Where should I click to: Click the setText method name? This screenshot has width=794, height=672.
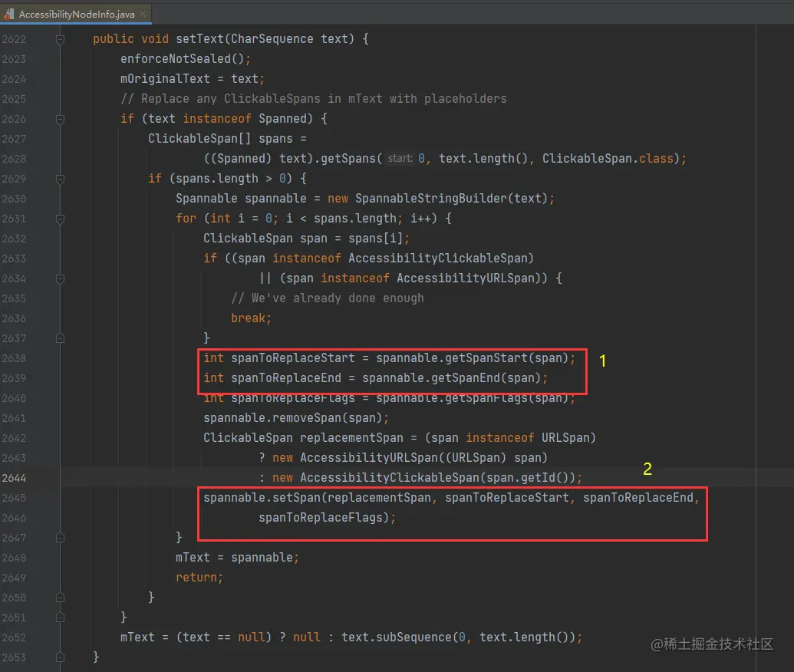click(x=199, y=39)
